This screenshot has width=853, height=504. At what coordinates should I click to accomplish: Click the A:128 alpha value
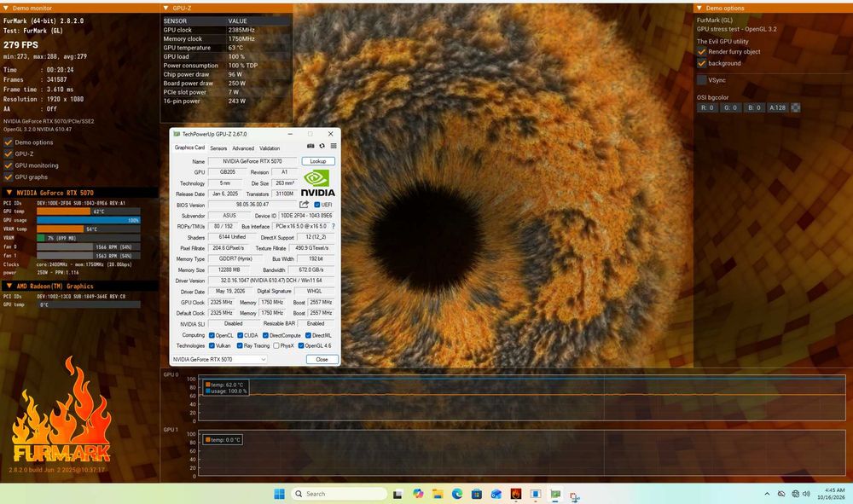(x=777, y=107)
